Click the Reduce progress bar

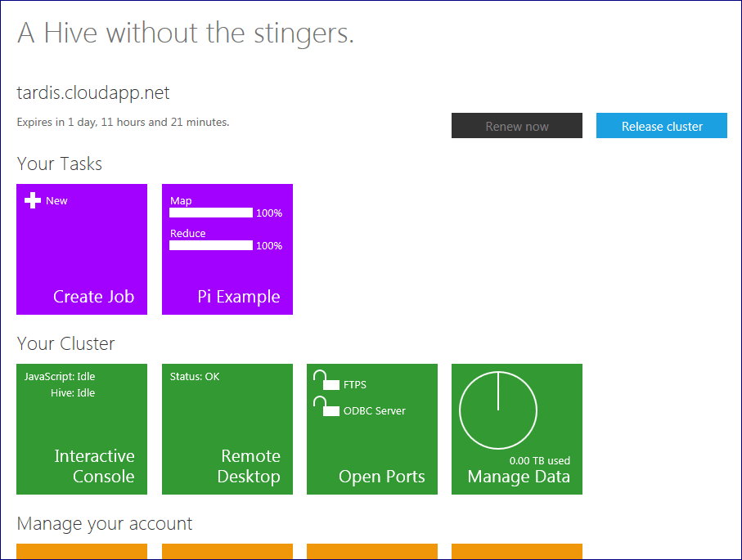[211, 245]
